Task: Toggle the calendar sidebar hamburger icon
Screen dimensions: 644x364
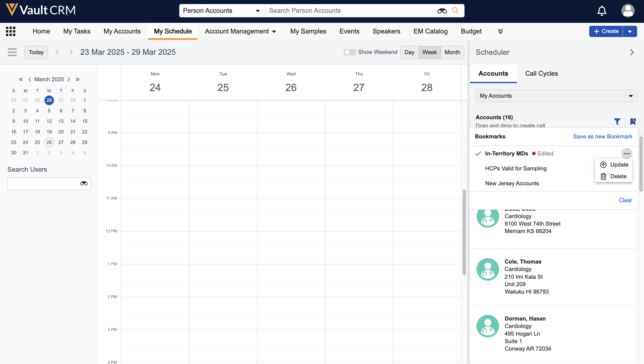Action: pyautogui.click(x=12, y=52)
